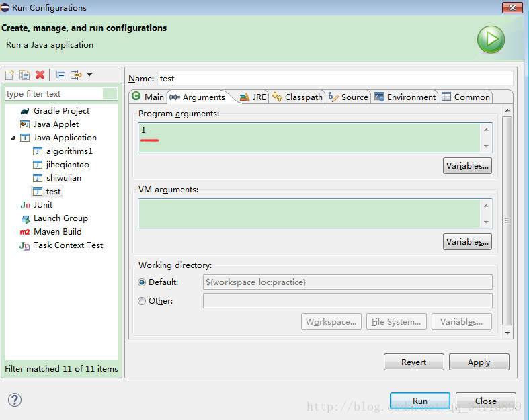Click scroll up arrow of Arguments panel
The width and height of the screenshot is (529, 420).
pyautogui.click(x=507, y=111)
